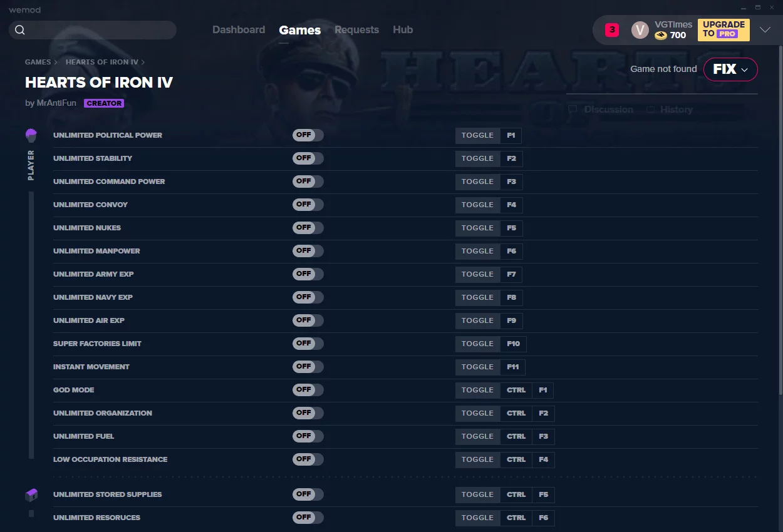Switch on Super Factories Limit
This screenshot has height=532, width=783.
tap(308, 344)
